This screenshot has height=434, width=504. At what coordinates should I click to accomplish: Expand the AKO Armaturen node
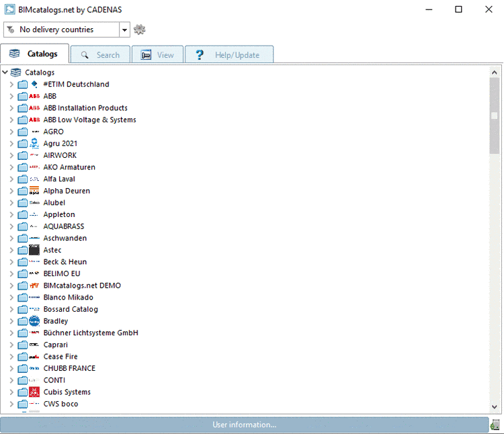tap(11, 167)
